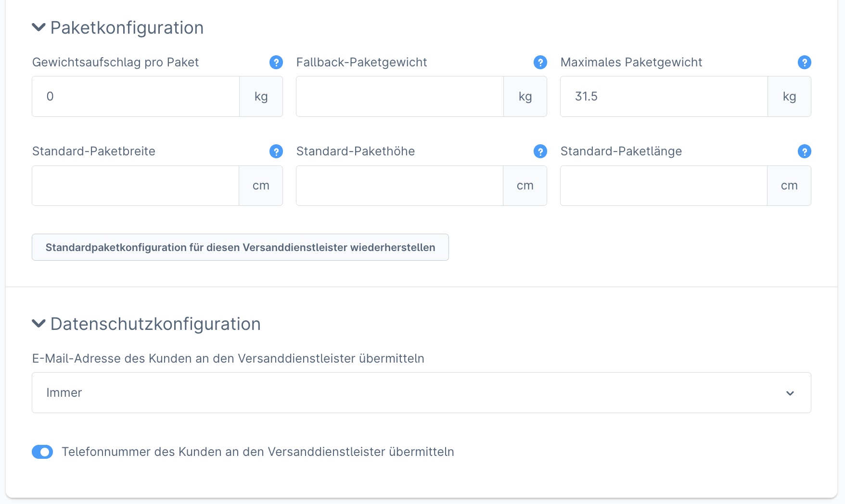Click the Maximales Paketgewicht label
This screenshot has width=845, height=504.
click(x=631, y=63)
